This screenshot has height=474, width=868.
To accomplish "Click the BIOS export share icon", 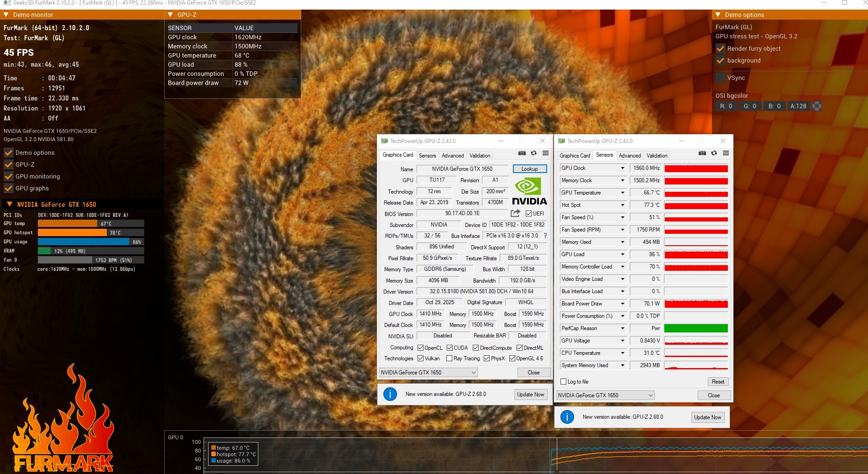I will coord(515,213).
